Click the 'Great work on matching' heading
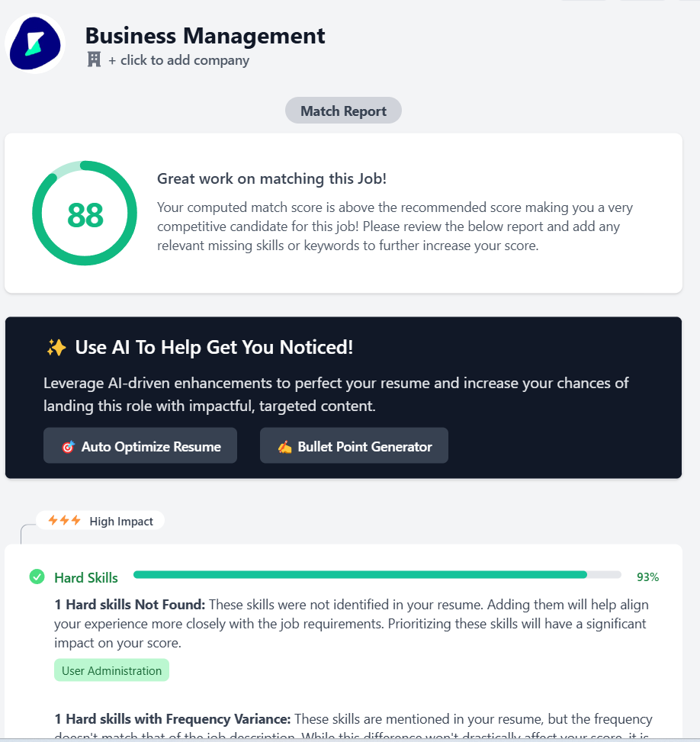 click(x=271, y=179)
